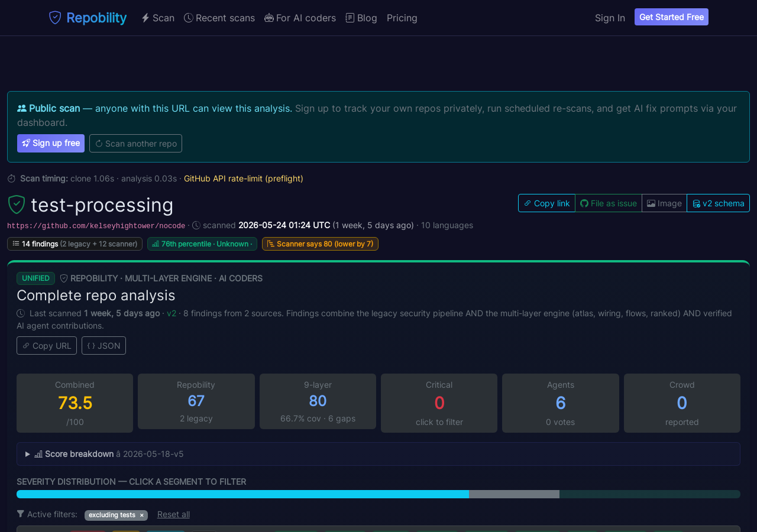
Task: Click the test-processing title
Action: point(102,205)
